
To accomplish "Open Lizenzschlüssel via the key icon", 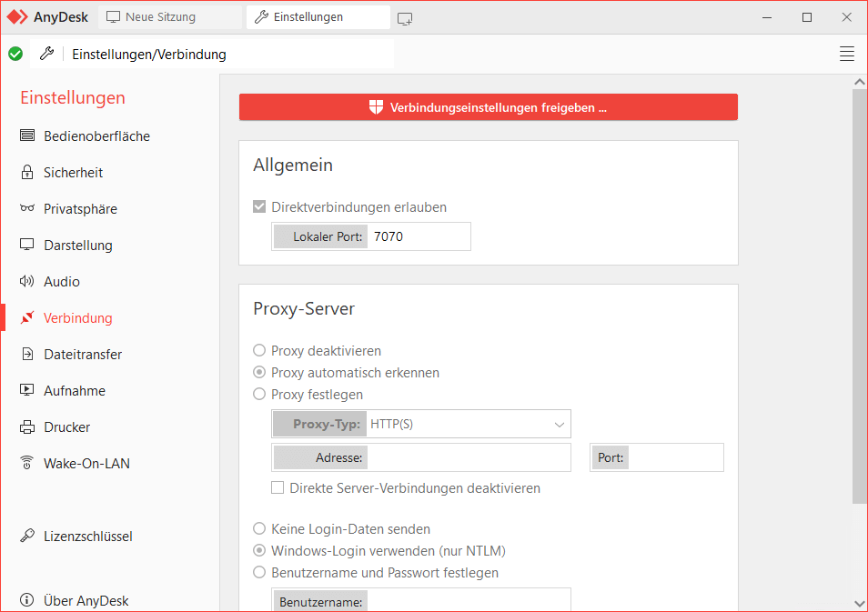I will (x=27, y=537).
